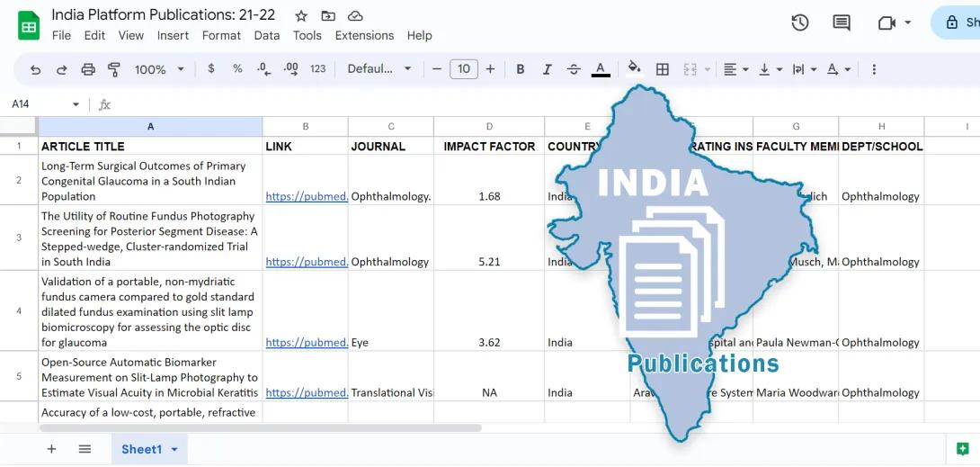Decrease font size with minus button

point(437,68)
